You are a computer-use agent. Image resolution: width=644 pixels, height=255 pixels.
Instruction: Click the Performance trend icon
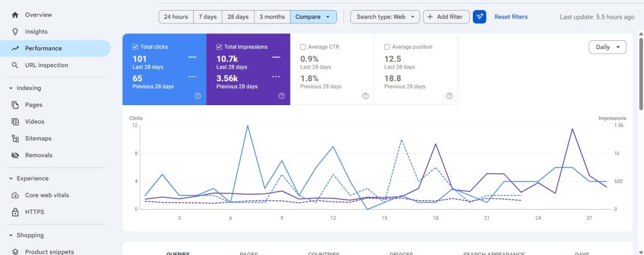pos(15,48)
